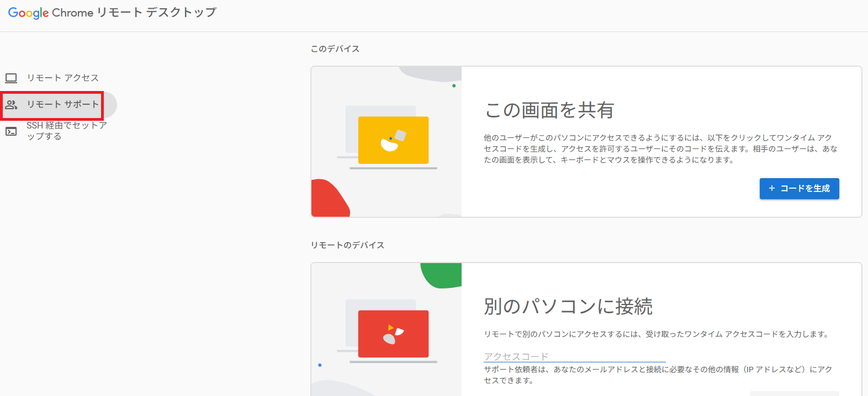Click the terminal icon for SSH setup
This screenshot has width=868, height=396.
(11, 131)
